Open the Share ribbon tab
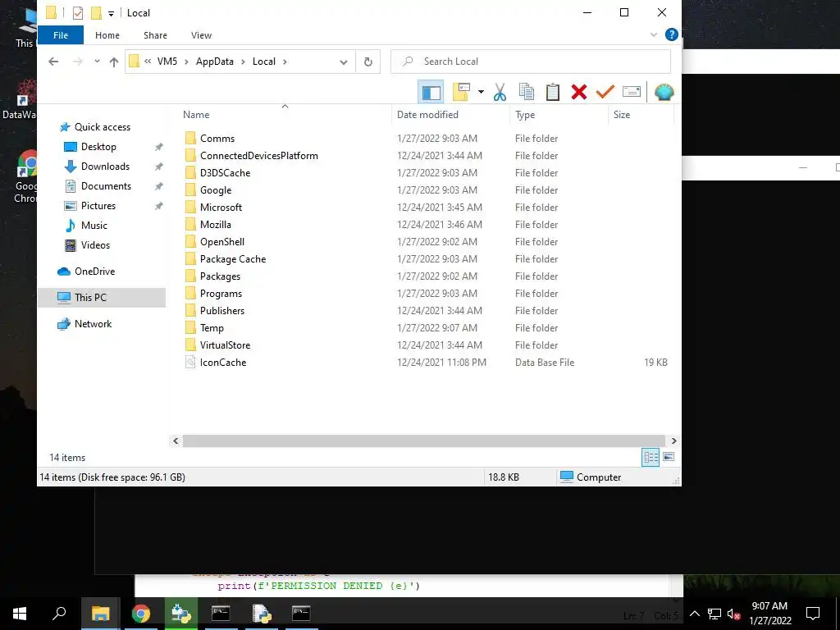 pyautogui.click(x=155, y=35)
